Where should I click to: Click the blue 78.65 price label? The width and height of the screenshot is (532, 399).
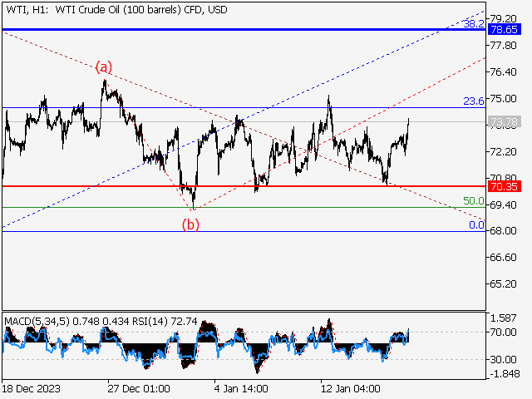pos(504,30)
